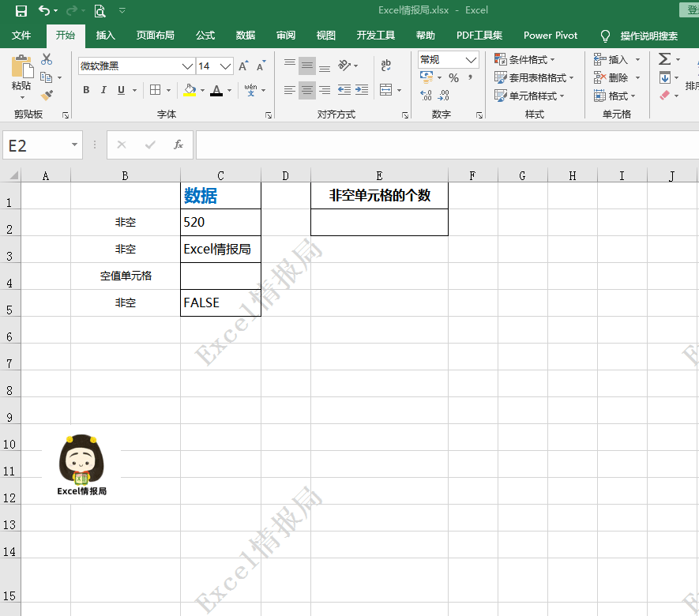This screenshot has height=616, width=699.
Task: Click the Save icon in quick access toolbar
Action: (21, 11)
